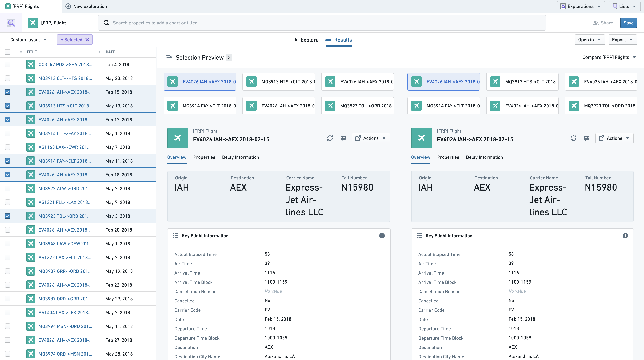Viewport: 644px width, 360px height.
Task: Open Delay Information tab in left preview
Action: [x=241, y=157]
